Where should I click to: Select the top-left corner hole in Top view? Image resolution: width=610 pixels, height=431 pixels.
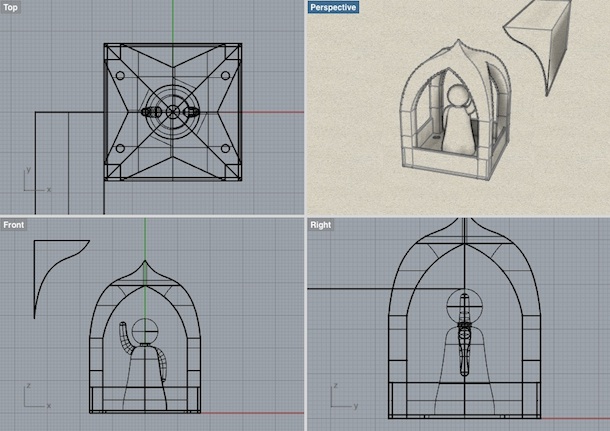119,75
